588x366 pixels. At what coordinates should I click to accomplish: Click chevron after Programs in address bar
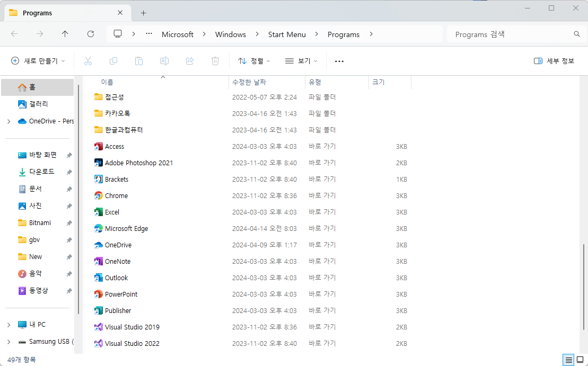point(371,34)
